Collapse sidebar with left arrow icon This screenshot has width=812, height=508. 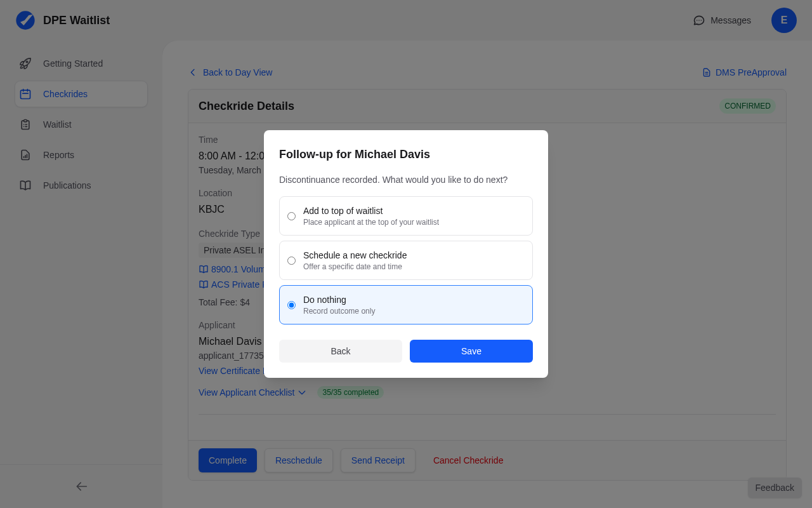81,486
